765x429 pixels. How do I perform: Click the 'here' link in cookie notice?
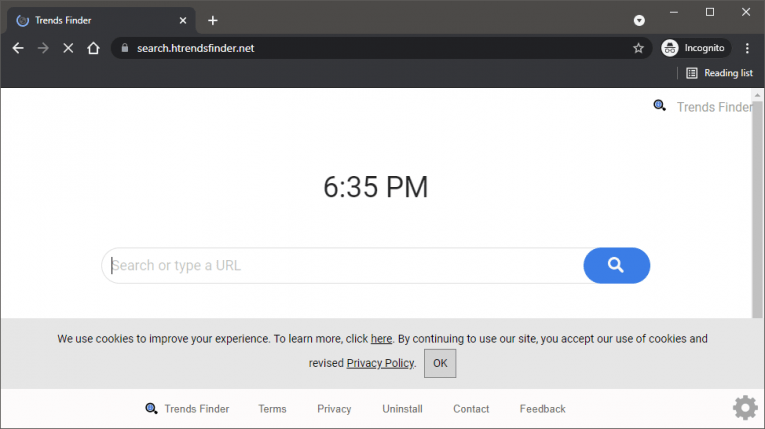381,339
